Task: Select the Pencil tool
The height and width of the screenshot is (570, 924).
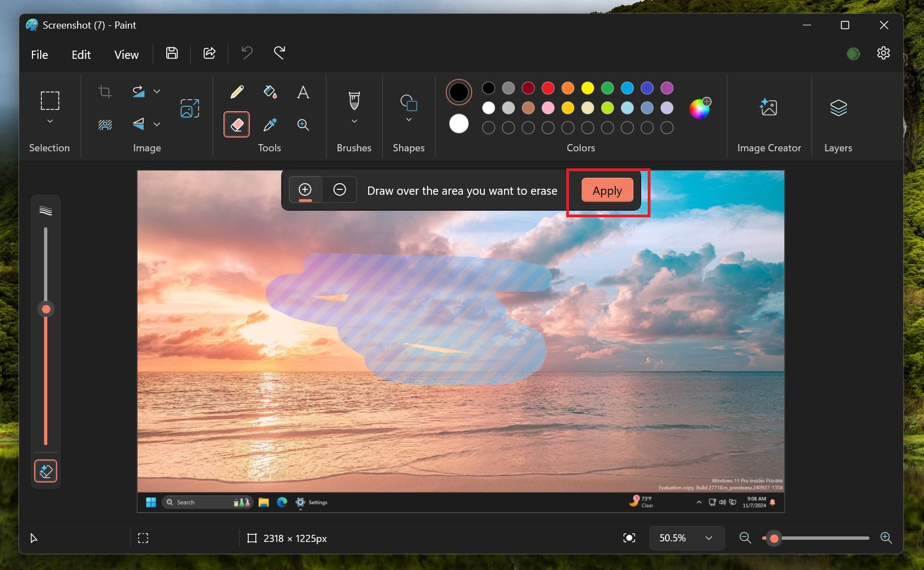Action: click(x=236, y=92)
